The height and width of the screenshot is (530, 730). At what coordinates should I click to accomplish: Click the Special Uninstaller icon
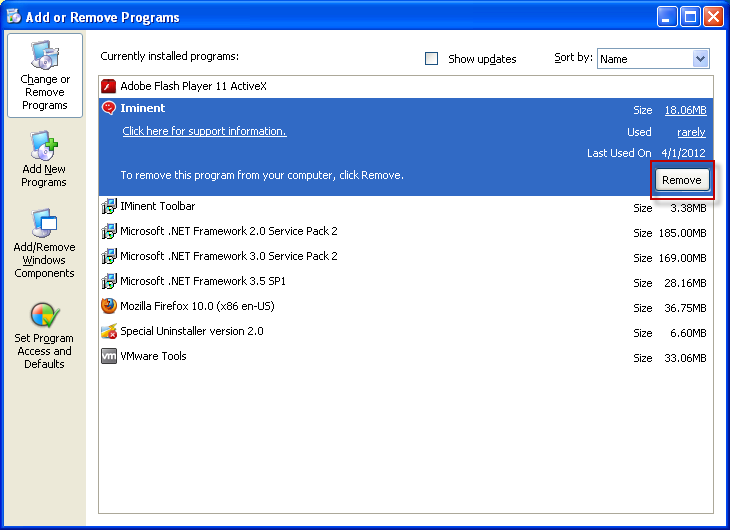pyautogui.click(x=109, y=332)
